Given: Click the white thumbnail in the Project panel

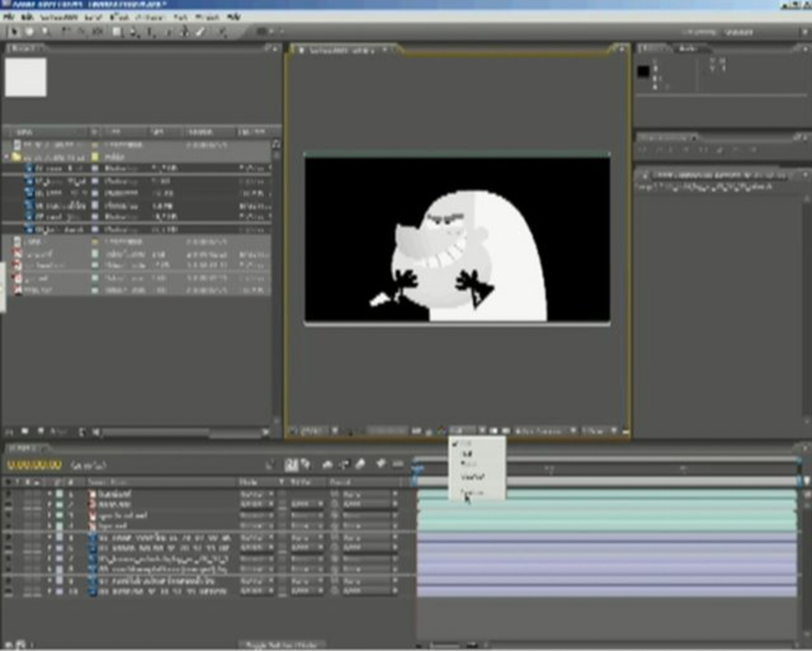Looking at the screenshot, I should coord(26,77).
